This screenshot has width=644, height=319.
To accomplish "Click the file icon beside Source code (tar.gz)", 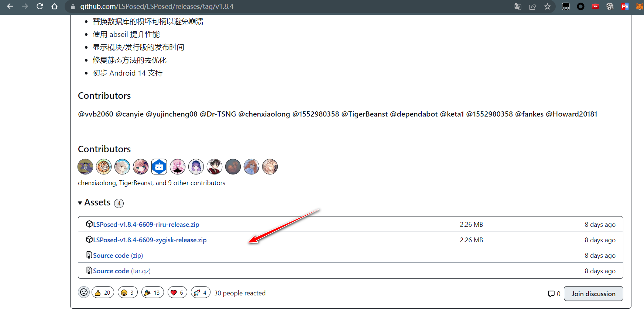I will click(89, 270).
